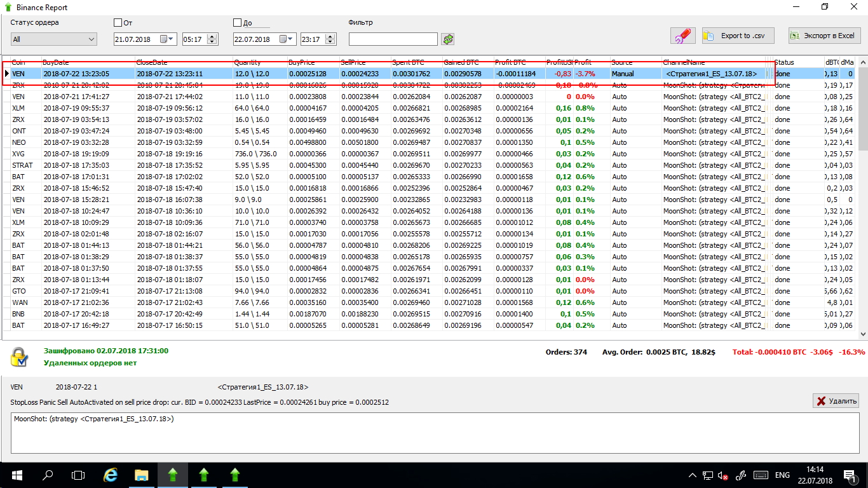
Task: Open Windows Task View
Action: point(78,475)
